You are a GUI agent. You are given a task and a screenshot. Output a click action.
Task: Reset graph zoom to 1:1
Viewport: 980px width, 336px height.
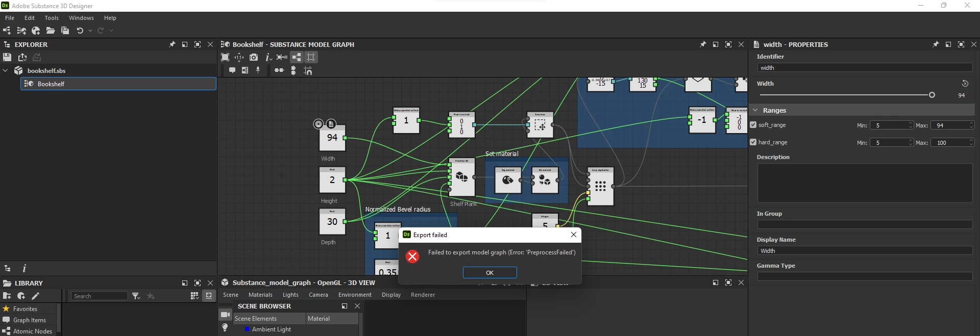239,57
